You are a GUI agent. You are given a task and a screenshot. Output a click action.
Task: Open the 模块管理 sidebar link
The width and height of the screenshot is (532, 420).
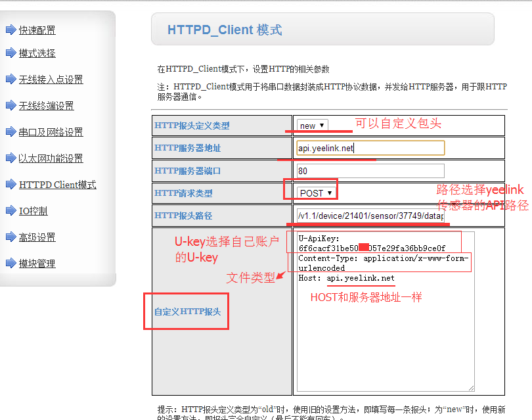(x=37, y=264)
